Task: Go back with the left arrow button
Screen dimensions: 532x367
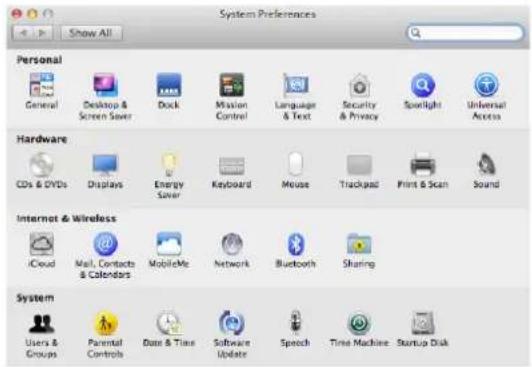Action: click(23, 33)
